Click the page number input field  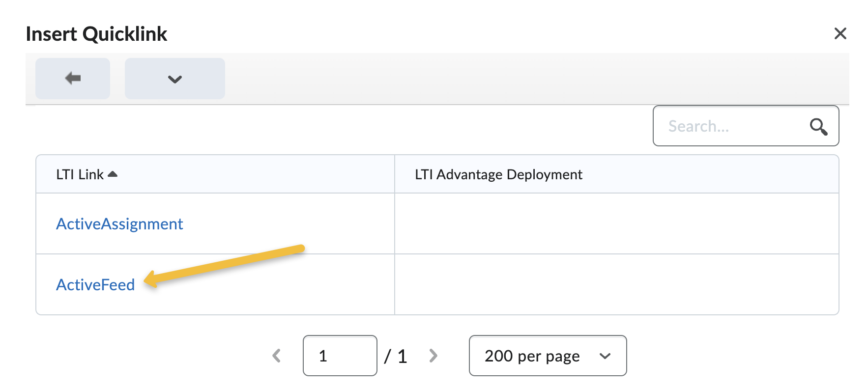(340, 356)
